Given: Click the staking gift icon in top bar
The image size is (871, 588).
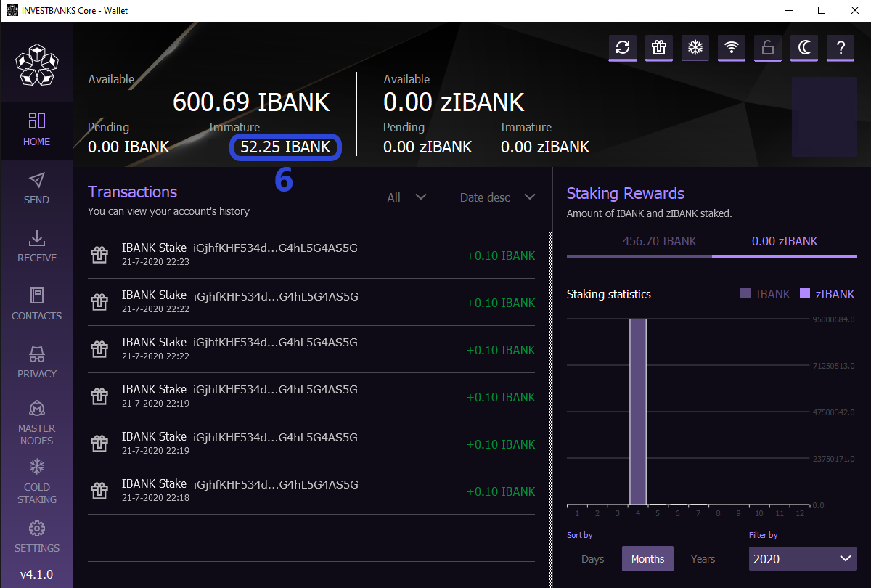Looking at the screenshot, I should [x=659, y=48].
